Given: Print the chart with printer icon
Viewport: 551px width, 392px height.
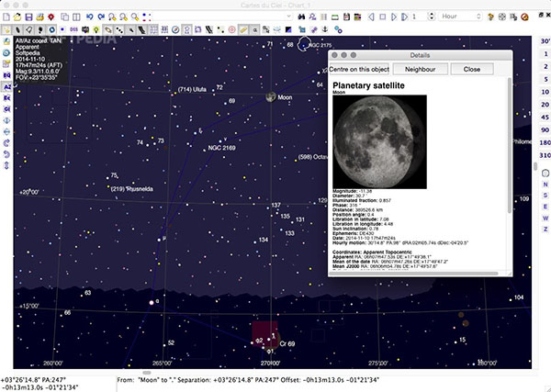Looking at the screenshot, I should tap(40, 17).
